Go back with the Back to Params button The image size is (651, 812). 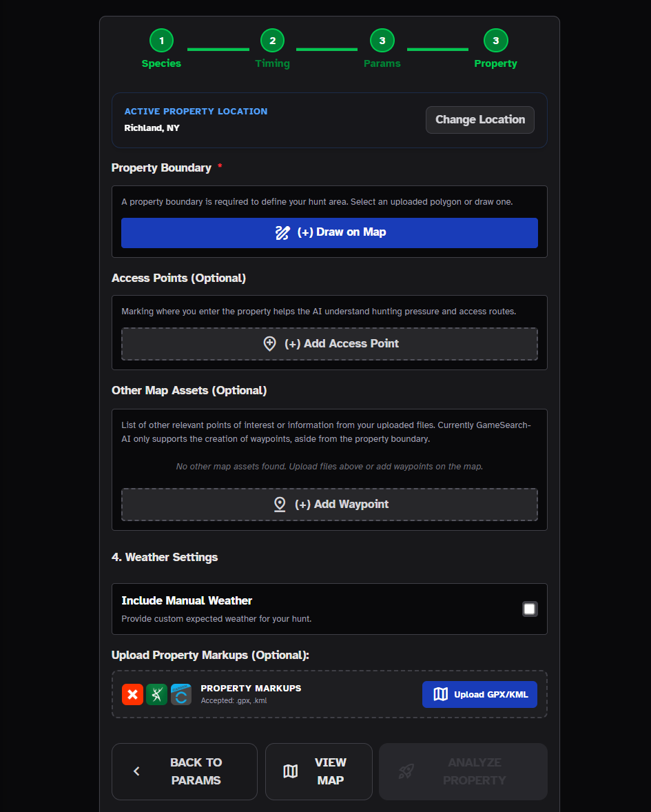[184, 771]
